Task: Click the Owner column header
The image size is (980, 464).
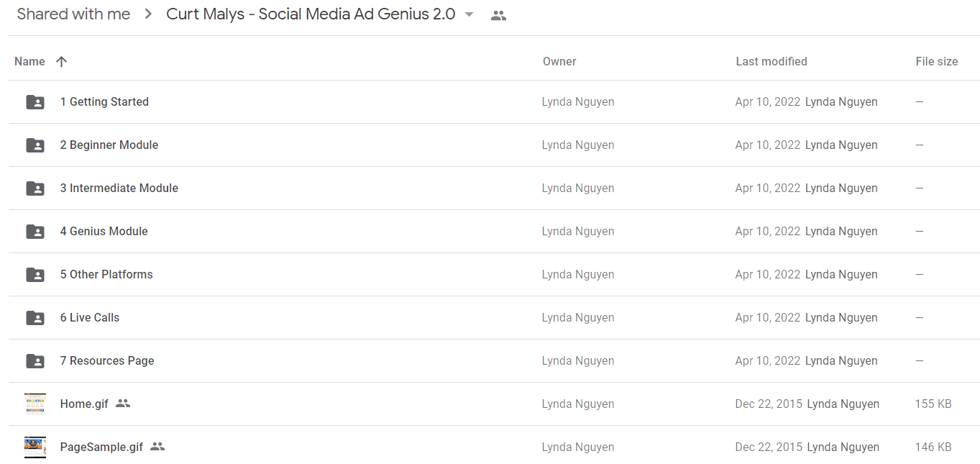Action: (559, 62)
